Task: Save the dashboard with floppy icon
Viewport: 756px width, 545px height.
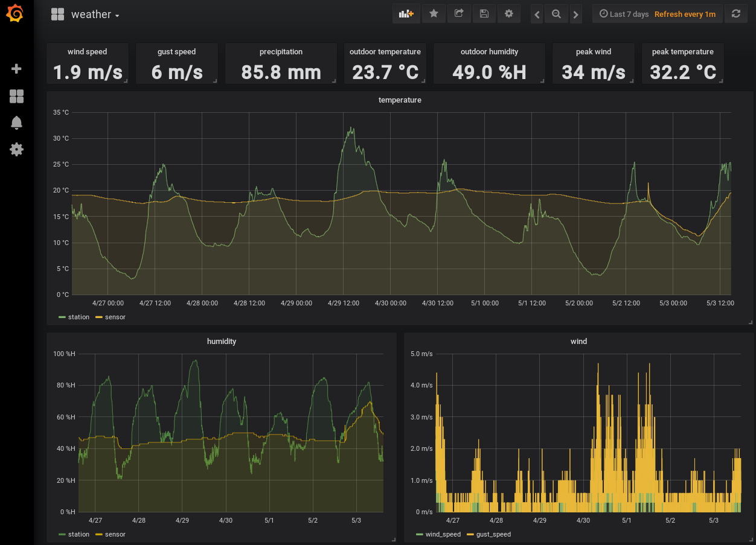Action: coord(484,14)
